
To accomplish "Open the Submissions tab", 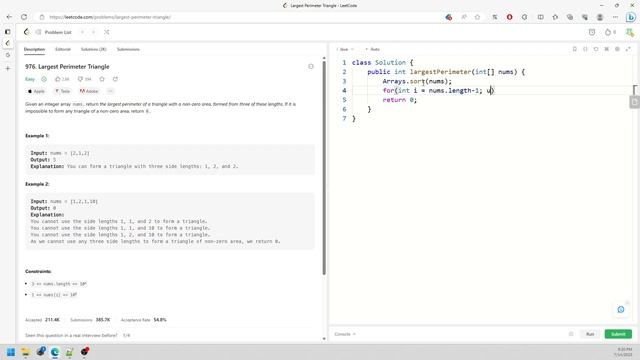I will tap(128, 49).
